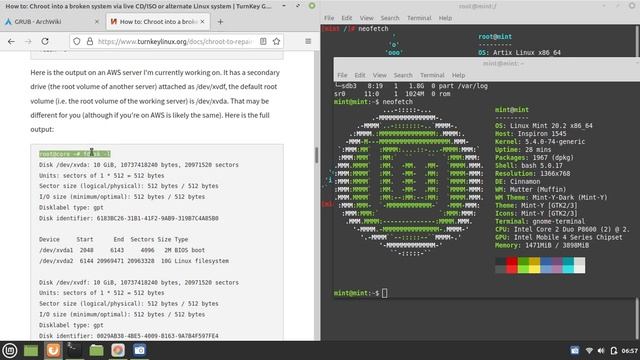Open Linux Mint start menu
This screenshot has height=360, width=640.
click(x=9, y=350)
